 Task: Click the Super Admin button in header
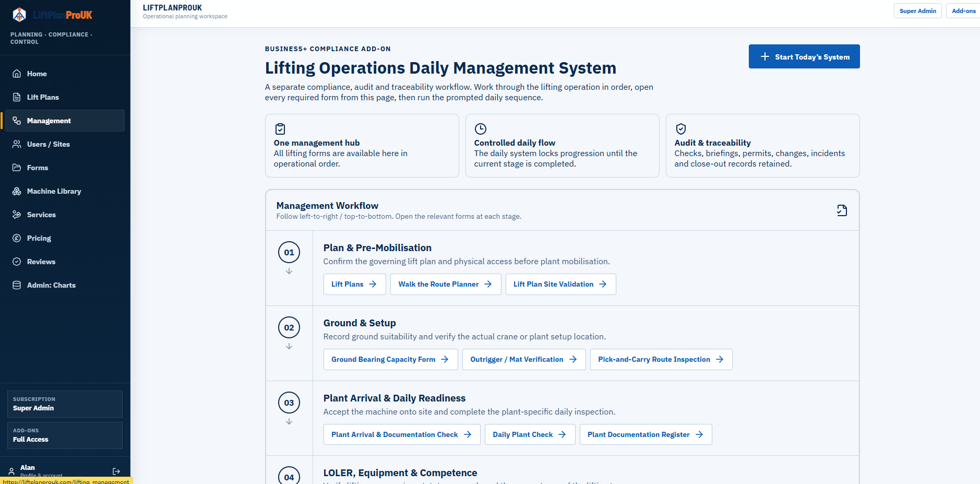918,11
